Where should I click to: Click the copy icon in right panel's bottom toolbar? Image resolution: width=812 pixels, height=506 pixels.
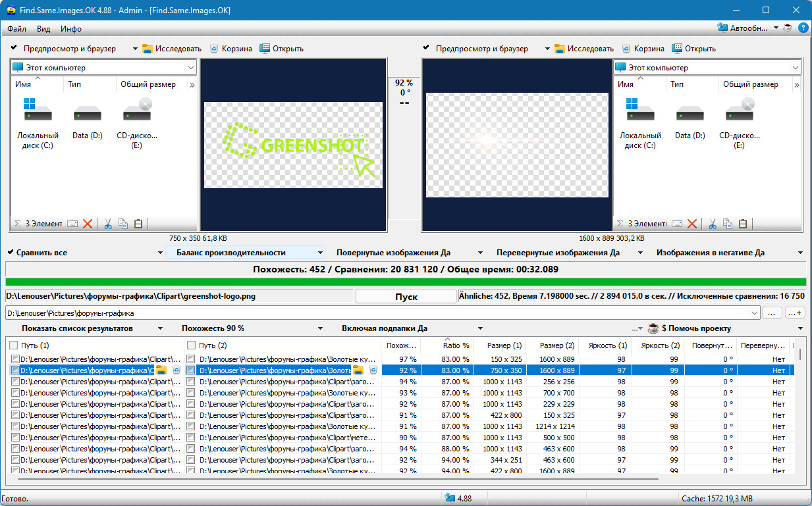tap(727, 224)
